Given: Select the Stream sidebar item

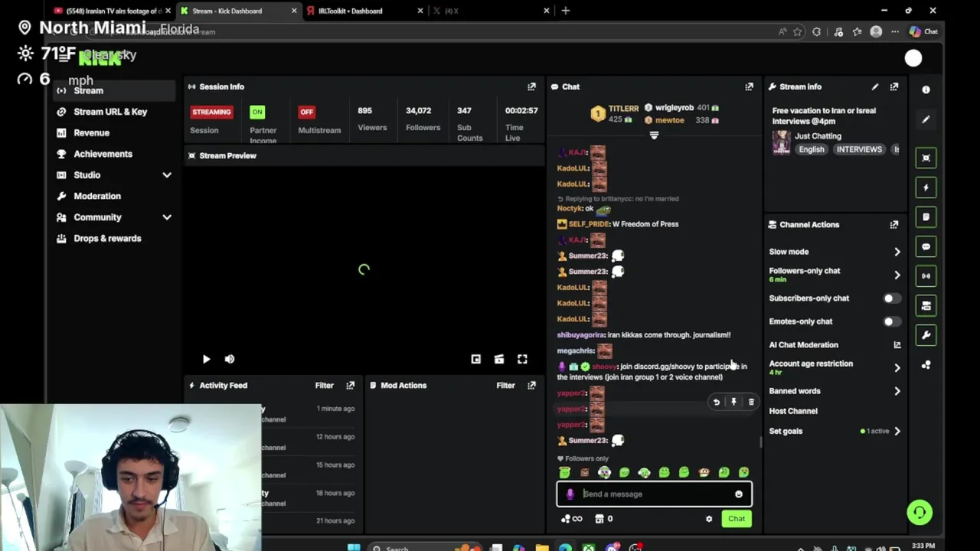Looking at the screenshot, I should point(113,90).
